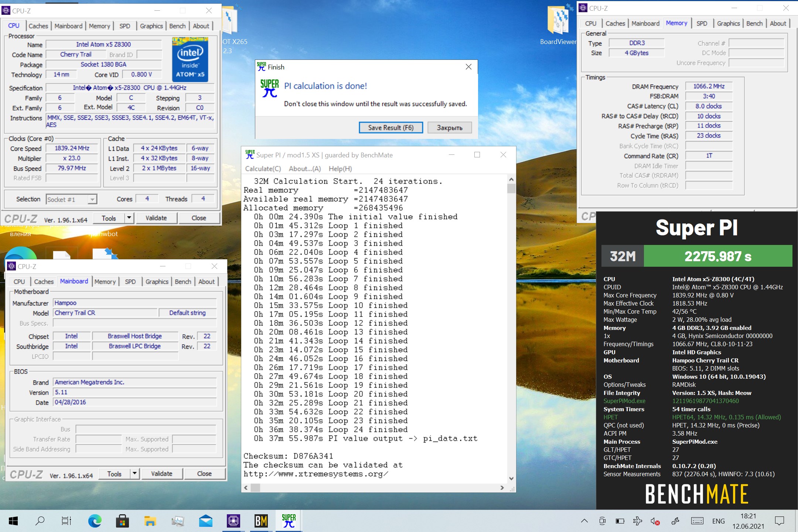The image size is (798, 532).
Task: Open the Memory tab in top-left CPU-Z
Action: [x=99, y=26]
